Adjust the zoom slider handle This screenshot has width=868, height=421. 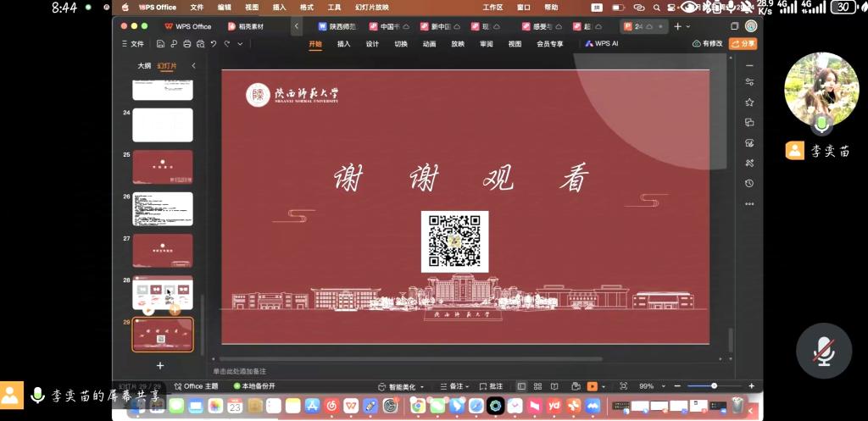tap(714, 385)
